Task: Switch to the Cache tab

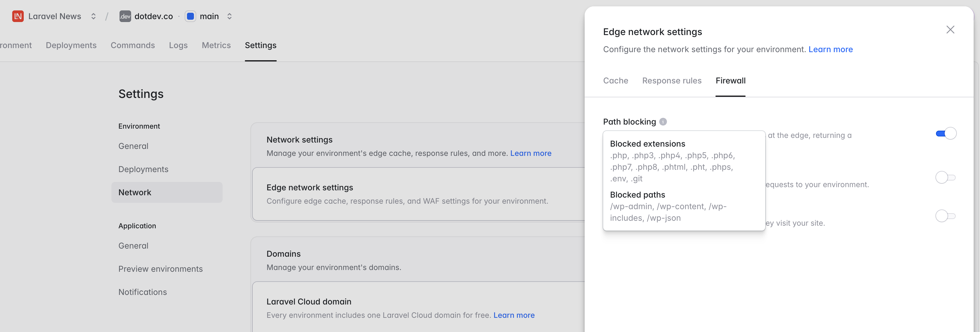Action: (x=615, y=81)
